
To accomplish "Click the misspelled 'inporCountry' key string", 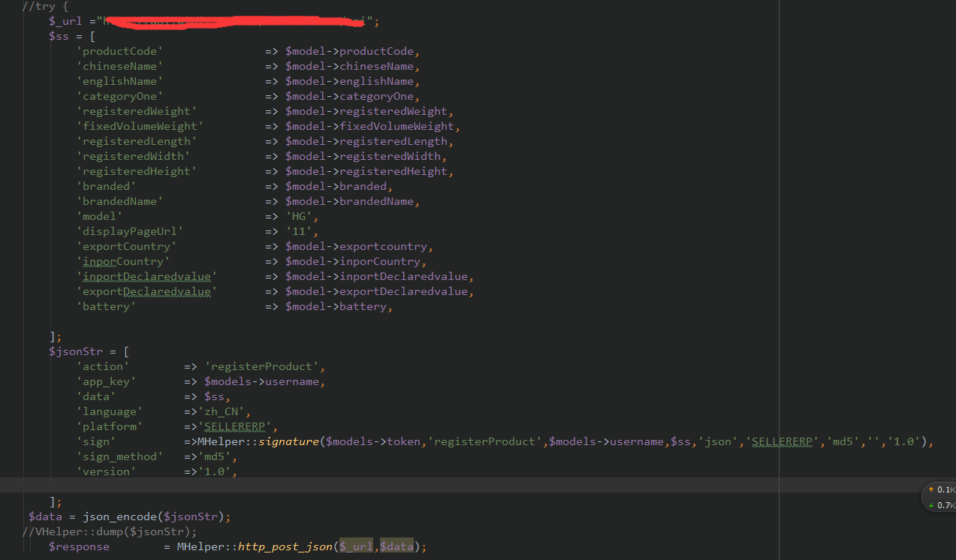I will tap(123, 261).
